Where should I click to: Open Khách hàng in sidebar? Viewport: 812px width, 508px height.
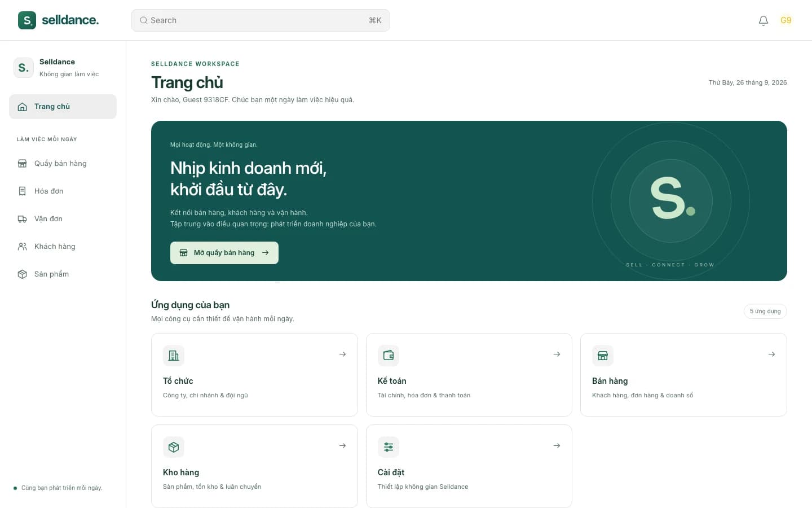[x=63, y=247]
